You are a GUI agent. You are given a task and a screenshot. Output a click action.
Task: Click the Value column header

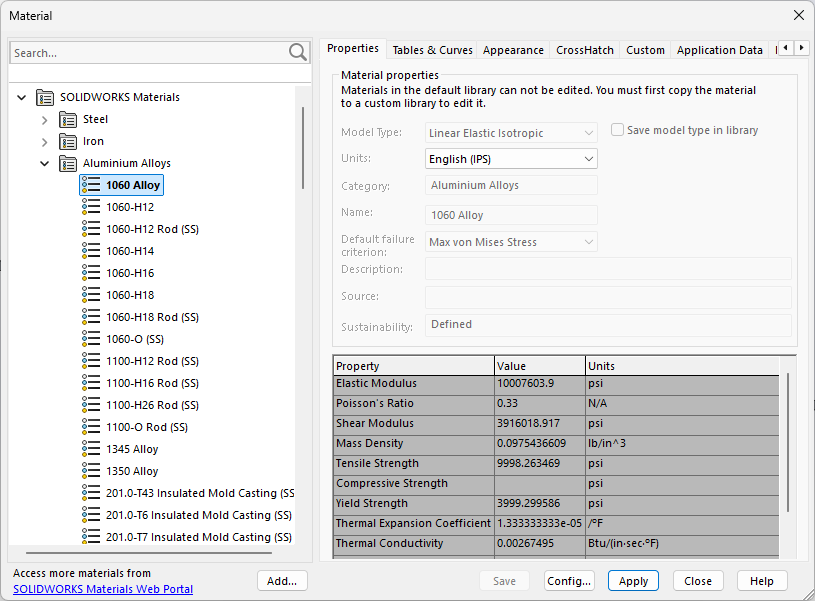click(540, 366)
